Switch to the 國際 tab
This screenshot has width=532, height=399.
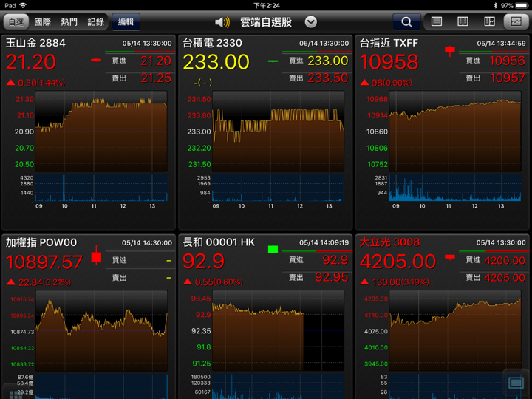click(43, 22)
